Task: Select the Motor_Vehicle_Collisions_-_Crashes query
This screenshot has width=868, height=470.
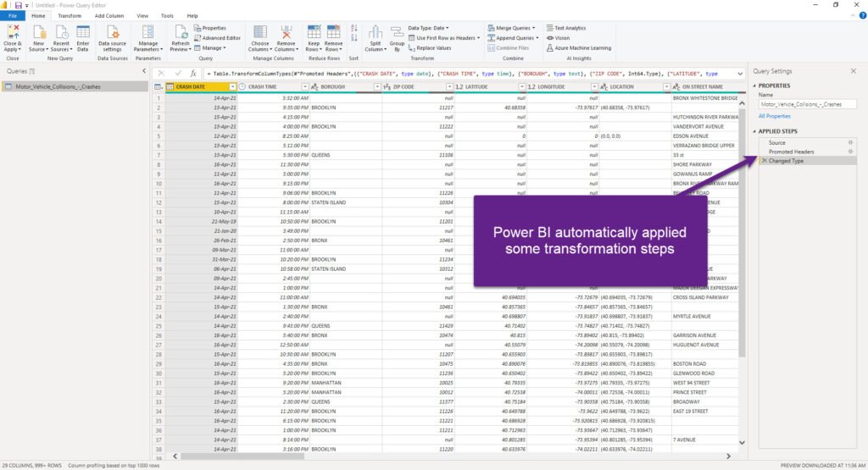Action: (x=75, y=87)
